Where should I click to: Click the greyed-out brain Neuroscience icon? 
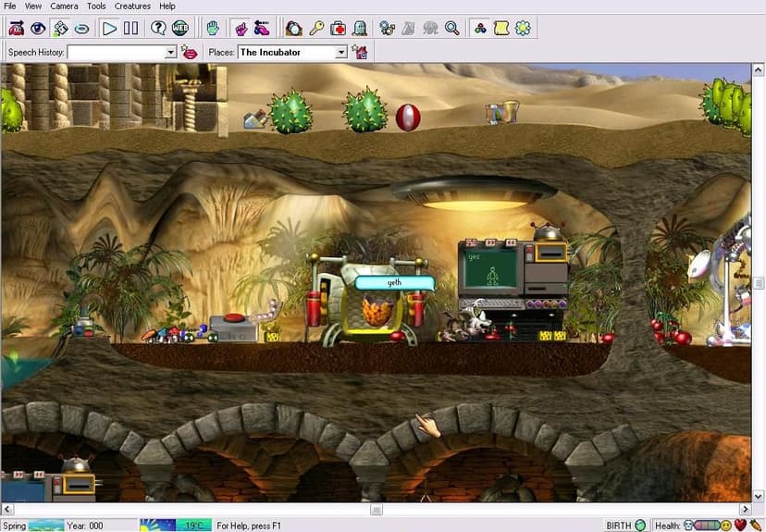[x=430, y=29]
